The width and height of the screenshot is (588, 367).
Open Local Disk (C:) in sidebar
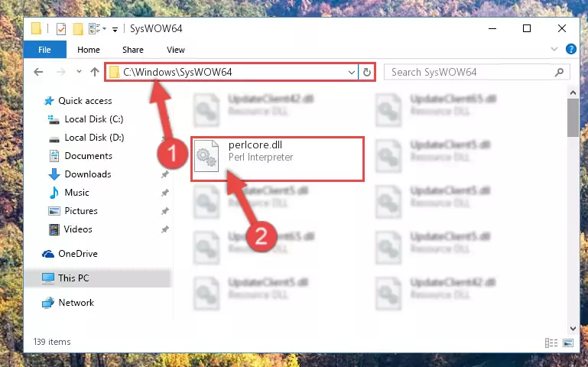(x=94, y=119)
